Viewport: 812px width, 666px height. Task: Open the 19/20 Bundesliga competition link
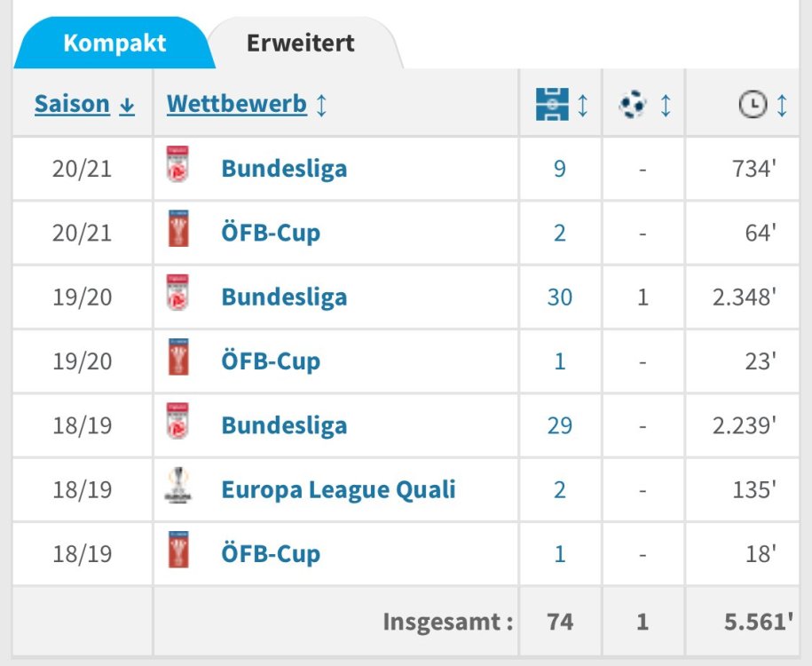(x=284, y=297)
